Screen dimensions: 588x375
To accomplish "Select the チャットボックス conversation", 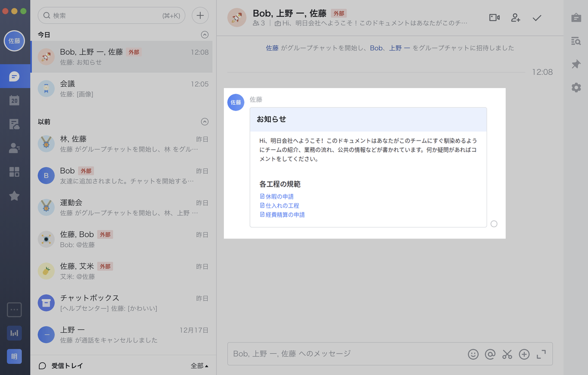I will tap(122, 303).
